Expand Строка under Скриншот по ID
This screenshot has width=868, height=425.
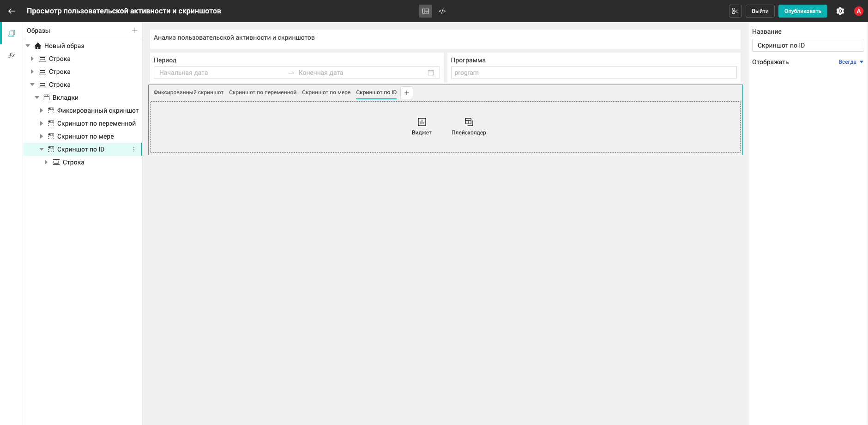(x=46, y=162)
